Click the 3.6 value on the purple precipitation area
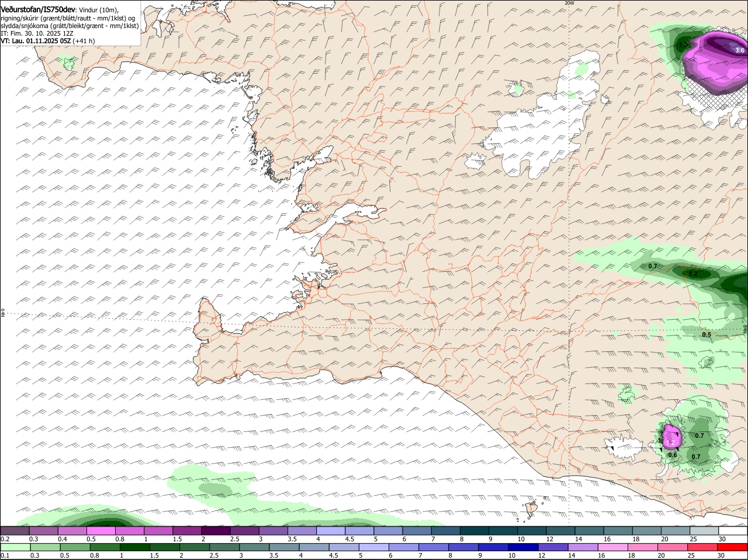The height and width of the screenshot is (560, 748). 740,51
